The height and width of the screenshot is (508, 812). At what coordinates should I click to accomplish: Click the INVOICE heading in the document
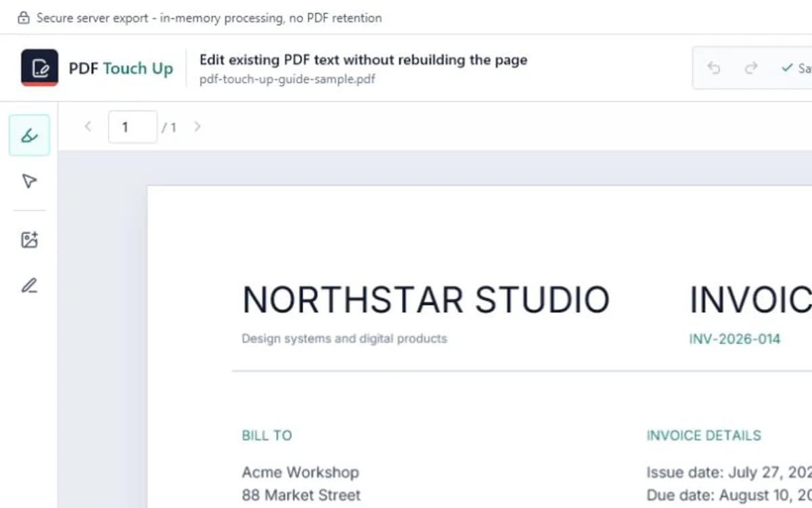click(750, 300)
